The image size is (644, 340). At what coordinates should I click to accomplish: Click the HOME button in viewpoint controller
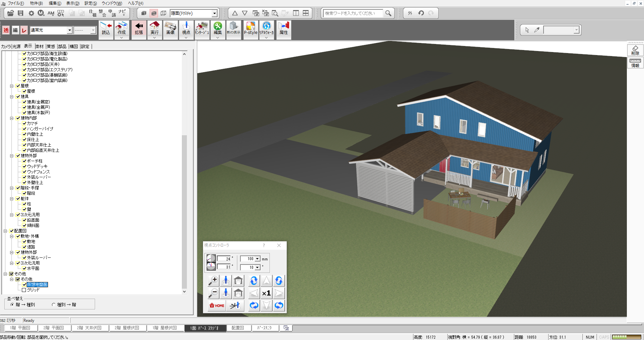click(x=217, y=305)
